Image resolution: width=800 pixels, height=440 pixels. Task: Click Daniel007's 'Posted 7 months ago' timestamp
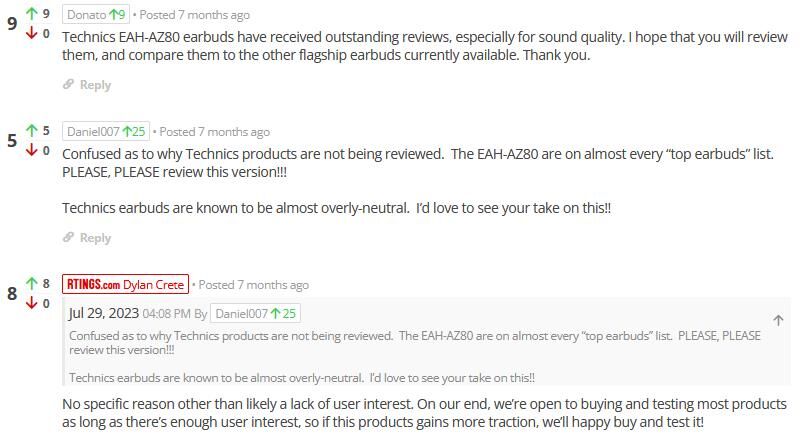pos(214,132)
